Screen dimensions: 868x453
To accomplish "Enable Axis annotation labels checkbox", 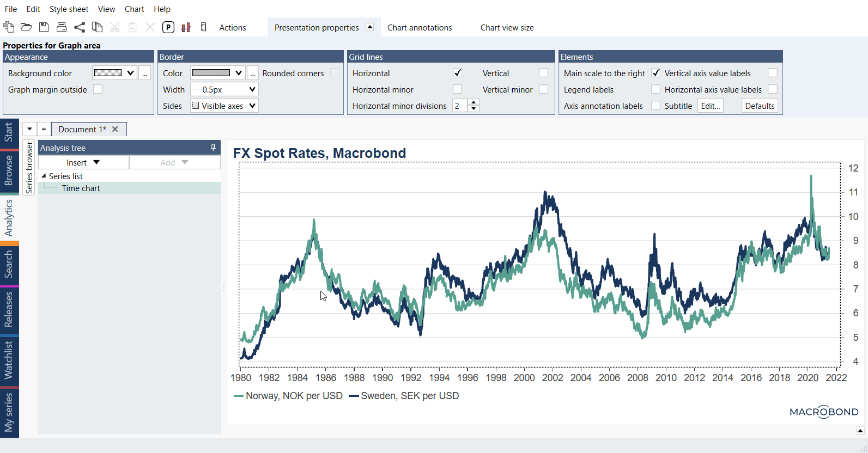I will (656, 106).
